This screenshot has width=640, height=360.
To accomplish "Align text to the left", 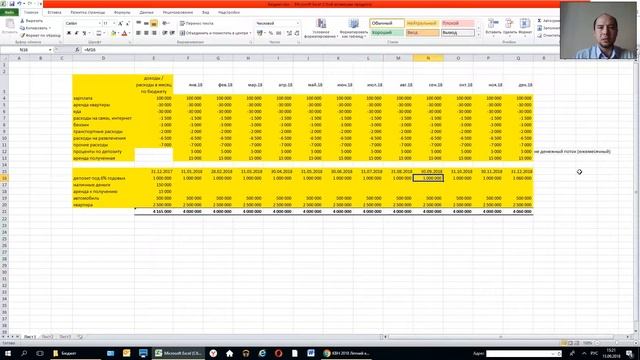I will [x=139, y=33].
